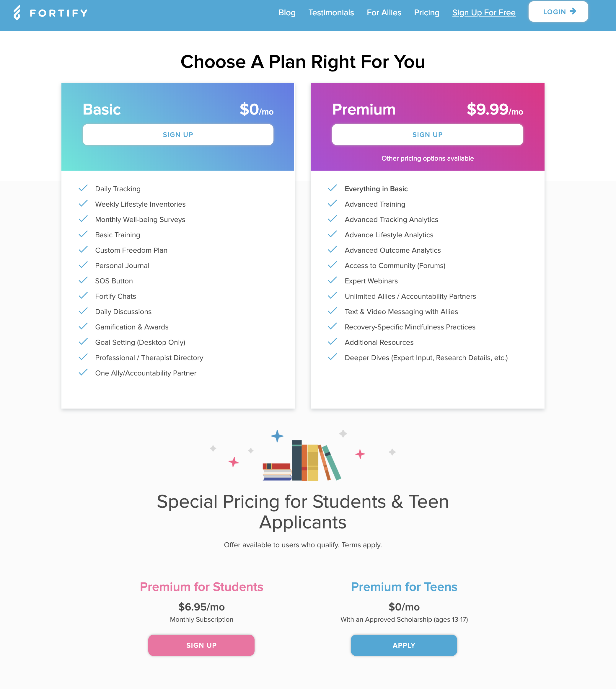Click pink Sign Up for Students button
Viewport: 616px width, 689px height.
tap(201, 645)
